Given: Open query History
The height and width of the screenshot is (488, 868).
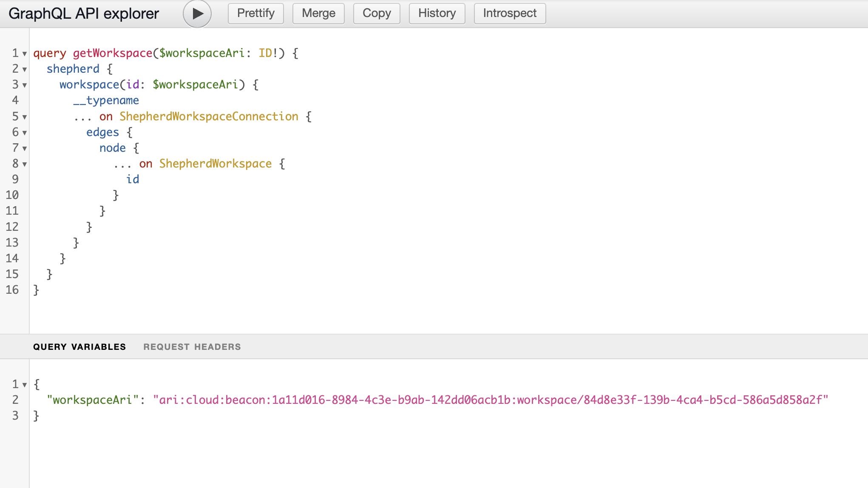Looking at the screenshot, I should 437,13.
